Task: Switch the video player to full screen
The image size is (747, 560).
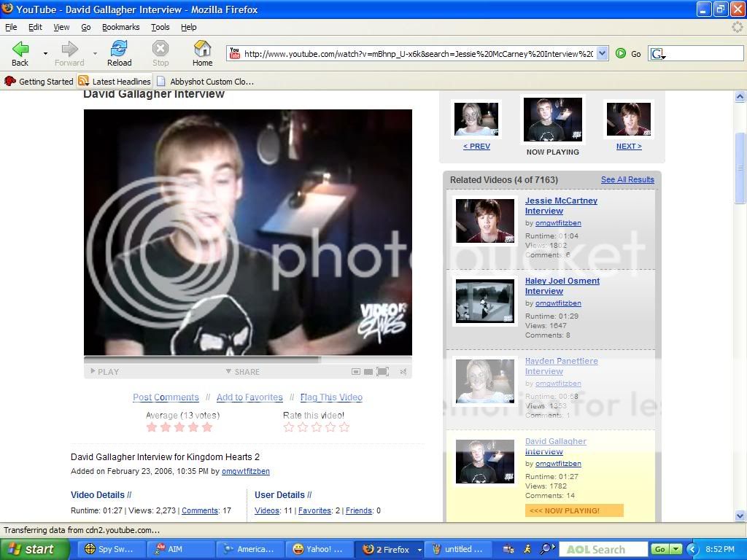Action: 383,372
